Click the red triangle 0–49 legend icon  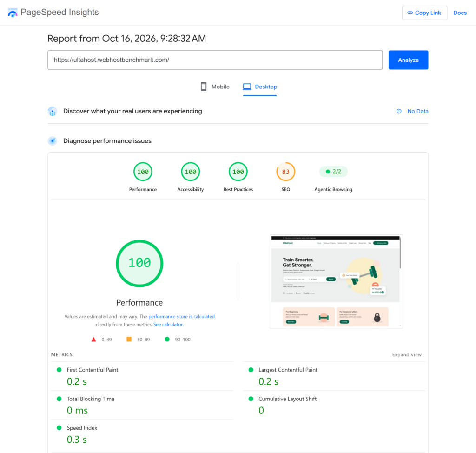93,340
